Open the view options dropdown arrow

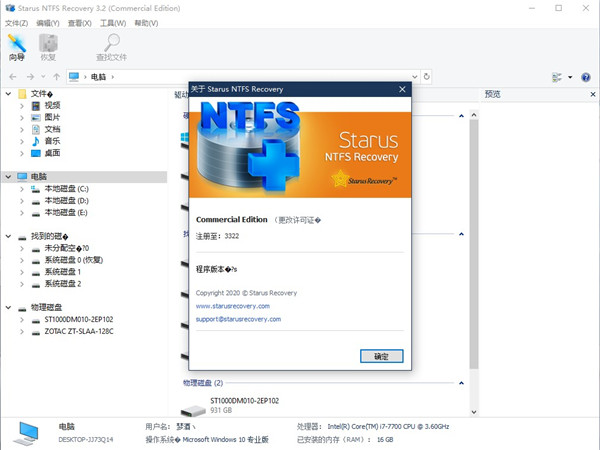570,77
